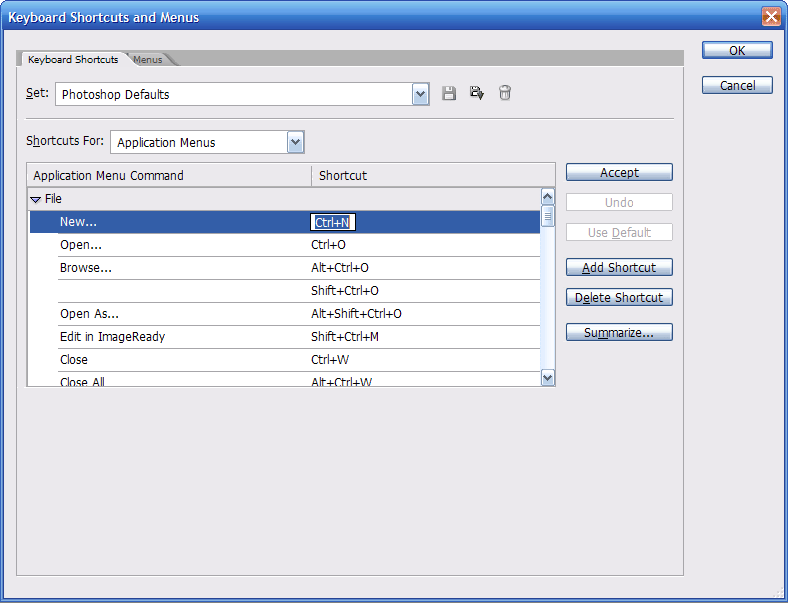Accept the edited shortcut

(x=619, y=173)
